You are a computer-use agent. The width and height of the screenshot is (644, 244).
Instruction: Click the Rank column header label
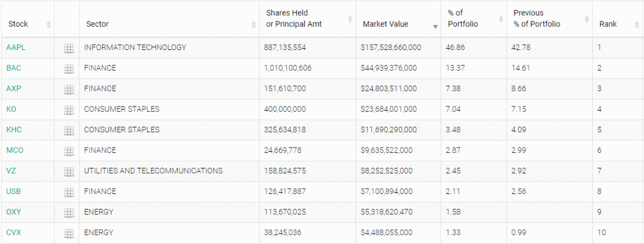tap(608, 24)
